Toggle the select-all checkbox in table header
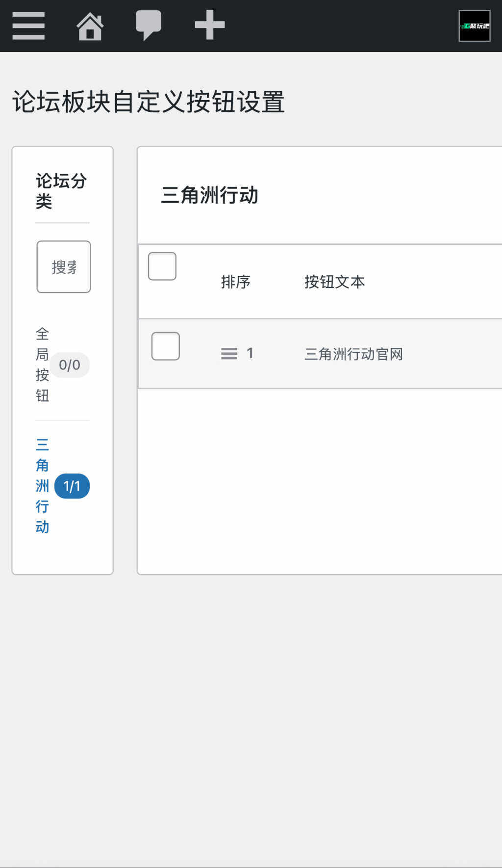This screenshot has height=868, width=502. coord(162,266)
